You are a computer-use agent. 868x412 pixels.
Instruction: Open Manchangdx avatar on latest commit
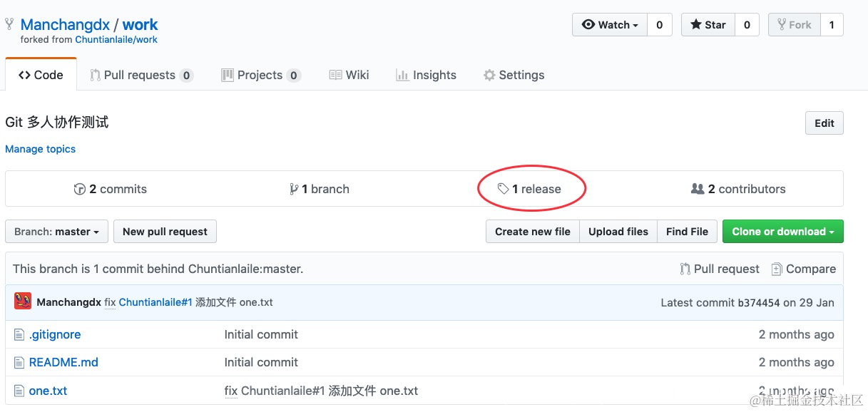coord(23,302)
